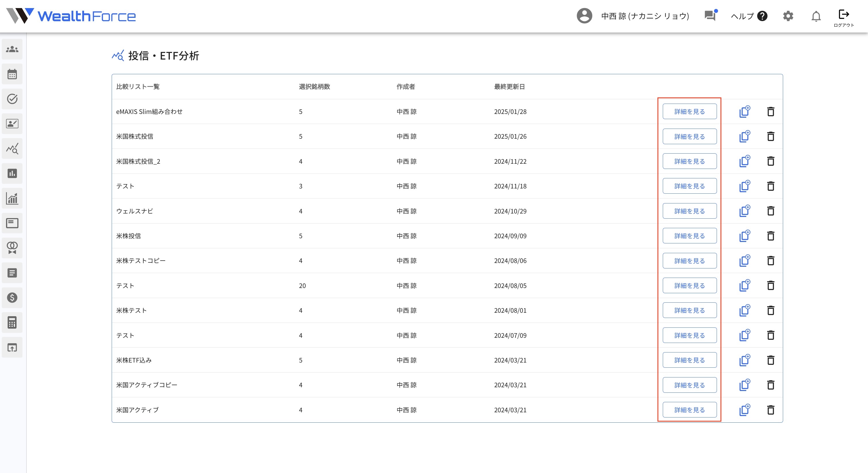The height and width of the screenshot is (473, 868).
Task: Click the task checkmark sidebar icon
Action: click(12, 99)
